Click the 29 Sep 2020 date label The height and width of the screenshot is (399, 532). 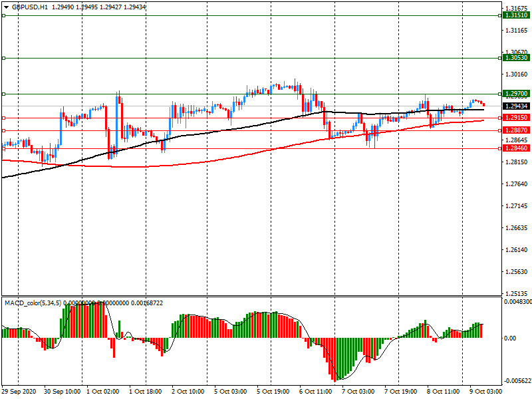click(19, 392)
